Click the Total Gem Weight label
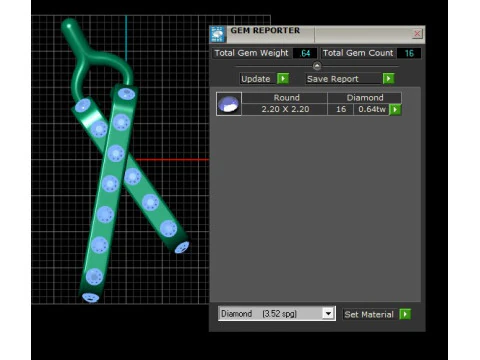This screenshot has height=360, width=480. (x=252, y=53)
